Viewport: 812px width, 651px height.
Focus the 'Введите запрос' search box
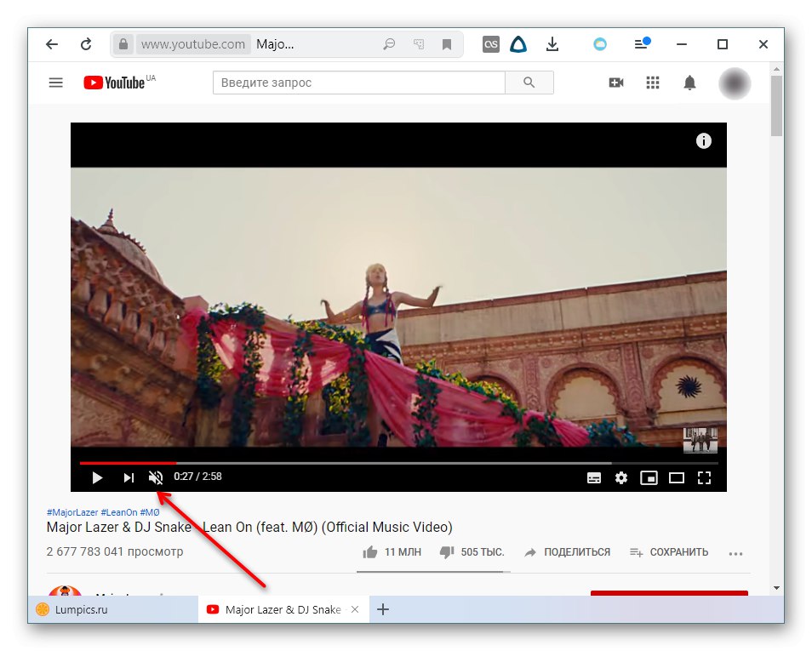[x=359, y=83]
